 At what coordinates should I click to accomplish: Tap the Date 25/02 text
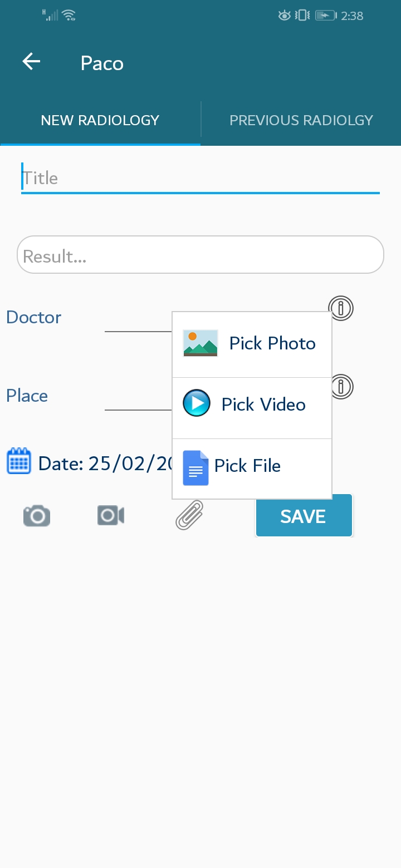(105, 463)
